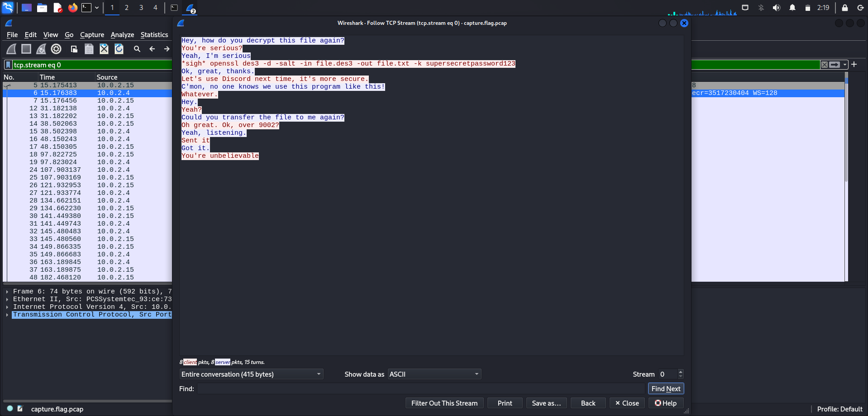This screenshot has width=868, height=416.
Task: Expand the Ethernet II tree row
Action: point(7,299)
